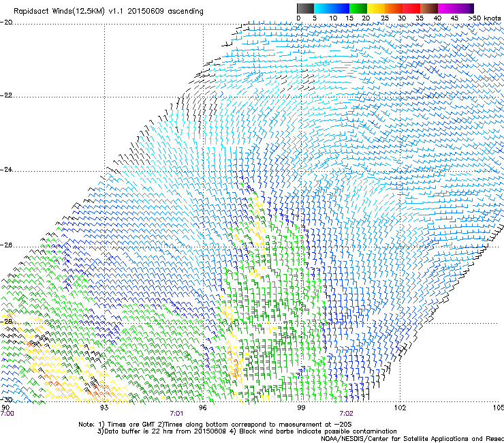This screenshot has width=504, height=443.
Task: Click the orange 25-30 knots color swatch
Action: (x=394, y=8)
